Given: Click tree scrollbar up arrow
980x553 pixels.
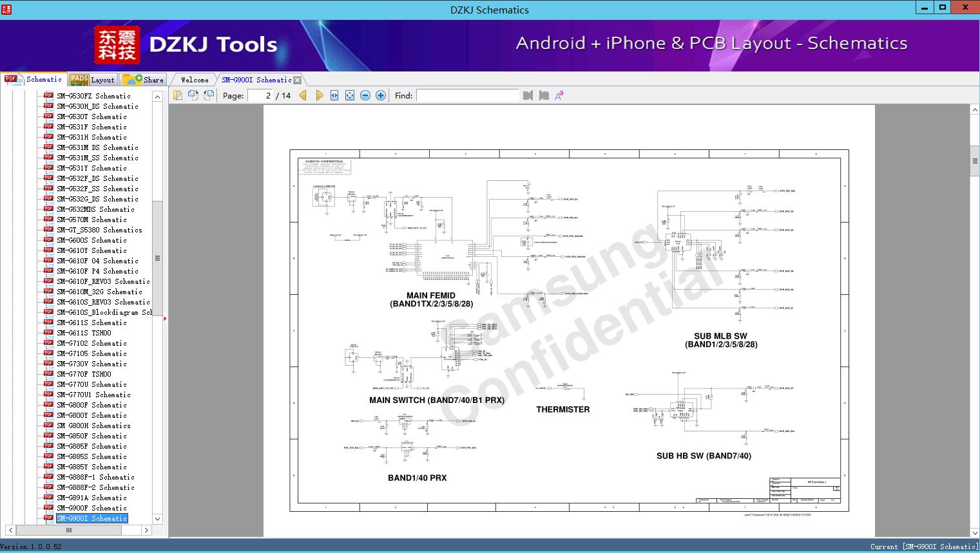Looking at the screenshot, I should [x=157, y=97].
